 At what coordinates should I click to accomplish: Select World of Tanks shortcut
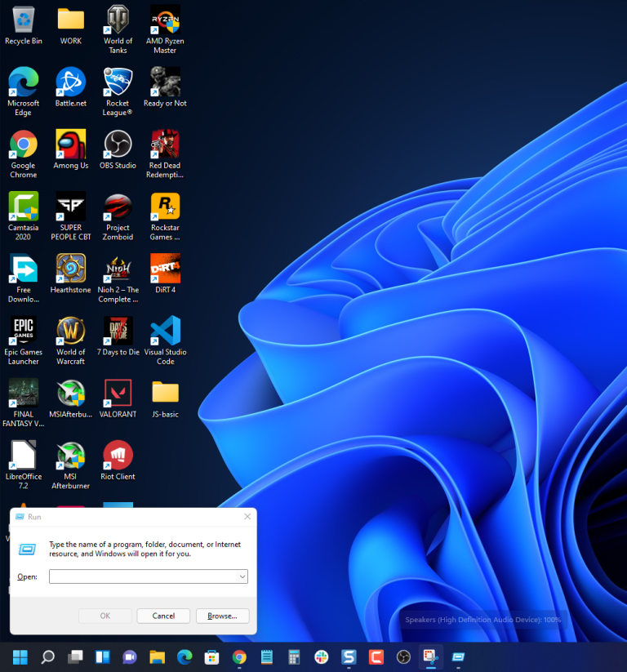click(x=118, y=30)
